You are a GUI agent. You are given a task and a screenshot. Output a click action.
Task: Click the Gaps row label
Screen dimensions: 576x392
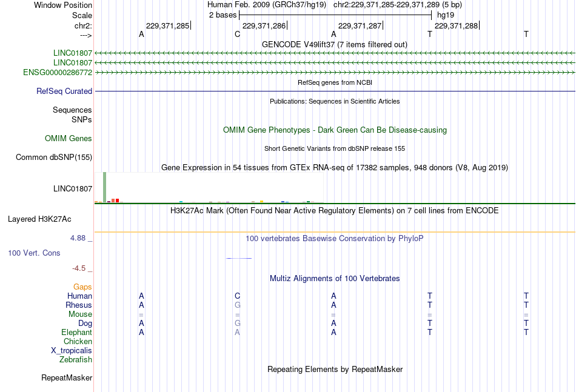82,287
